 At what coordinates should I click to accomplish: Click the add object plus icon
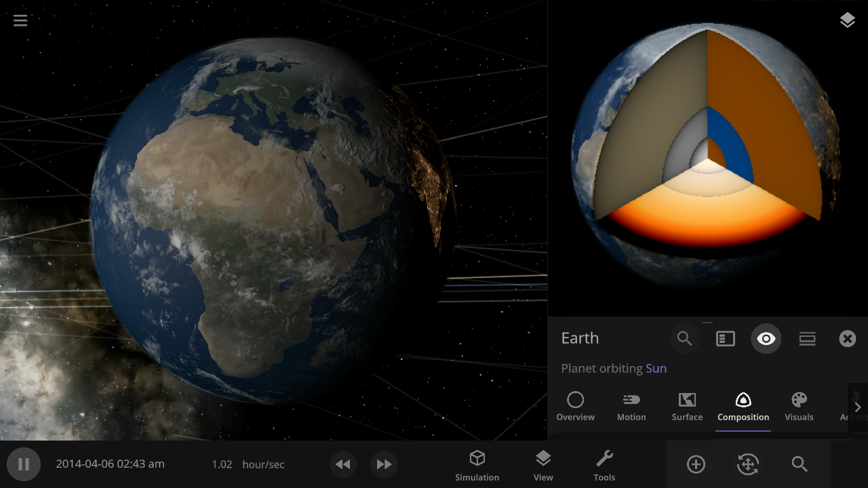point(696,464)
